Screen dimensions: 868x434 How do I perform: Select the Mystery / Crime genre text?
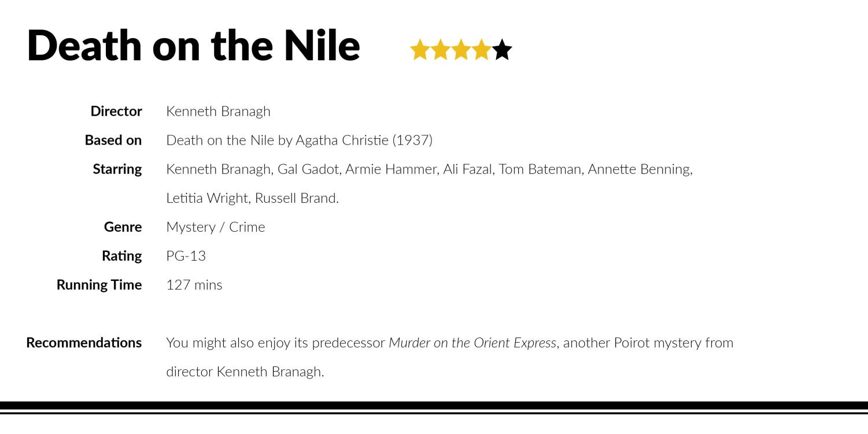216,227
